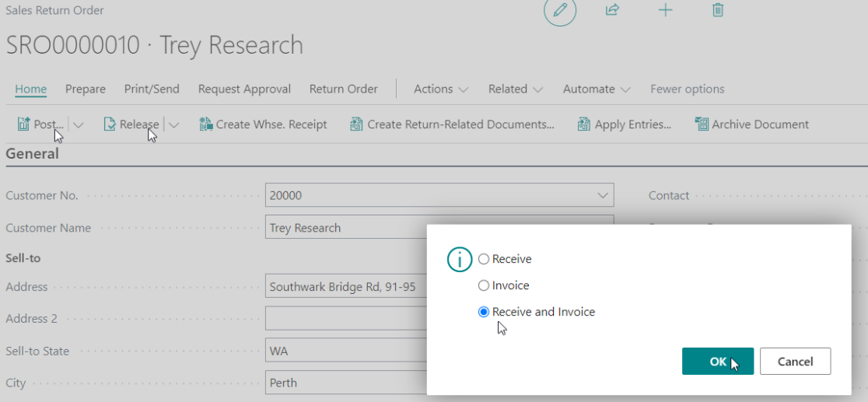The height and width of the screenshot is (402, 868).
Task: Click the share icon at top
Action: click(612, 10)
